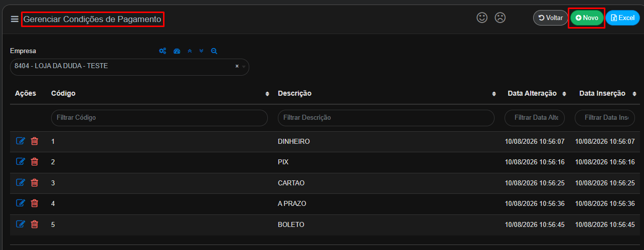Click edit icon for CARTAO row

tap(21, 182)
